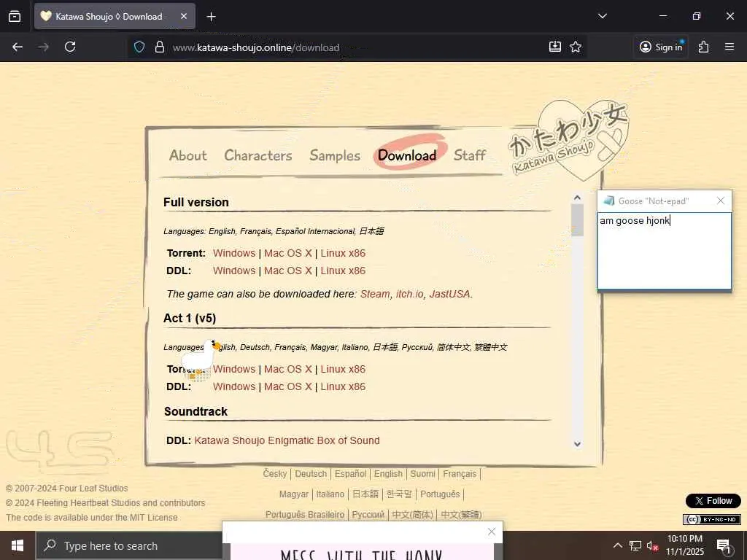
Task: Click content scrollbar up arrow
Action: click(578, 198)
